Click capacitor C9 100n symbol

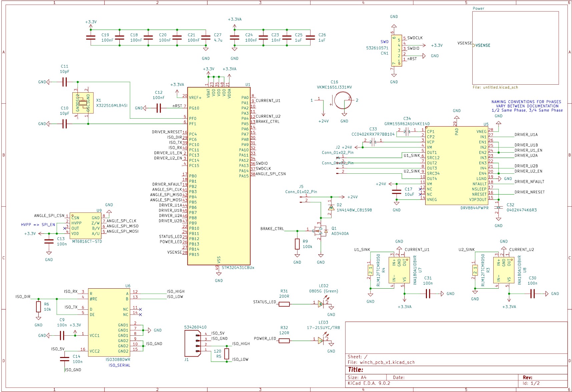click(62, 335)
